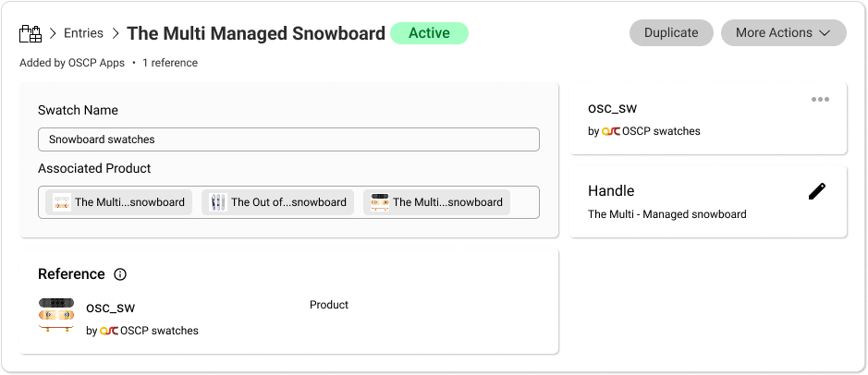This screenshot has height=375, width=868.
Task: Click the Active status badge
Action: 429,33
